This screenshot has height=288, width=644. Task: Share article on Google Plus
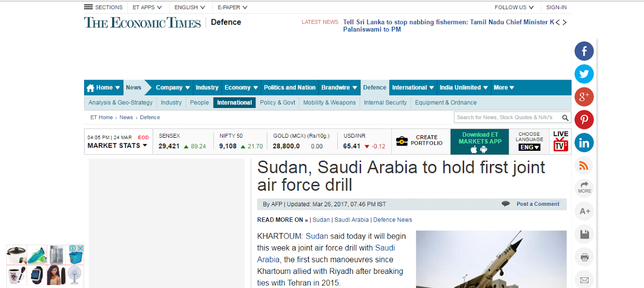(584, 97)
